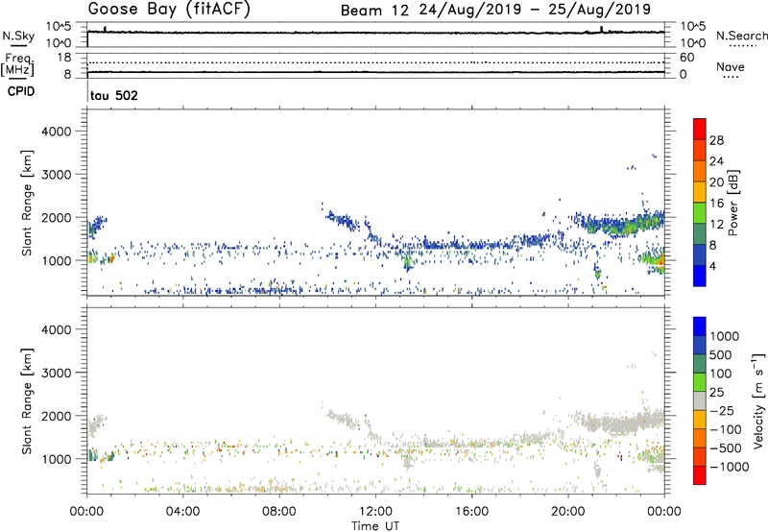This screenshot has width=768, height=532.
Task: Click the '20' tick on the power colorbar
Action: pos(716,182)
